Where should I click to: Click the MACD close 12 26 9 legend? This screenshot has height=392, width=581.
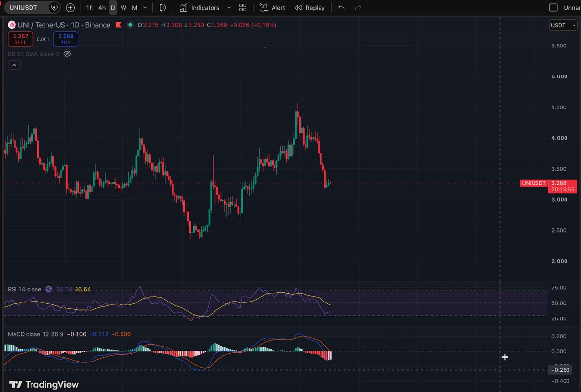pyautogui.click(x=35, y=334)
